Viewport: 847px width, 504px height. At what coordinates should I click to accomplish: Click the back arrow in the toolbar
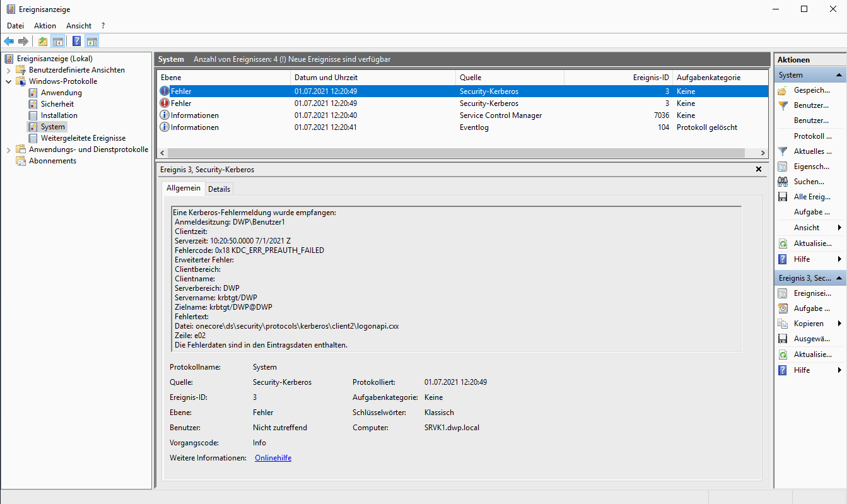tap(9, 42)
